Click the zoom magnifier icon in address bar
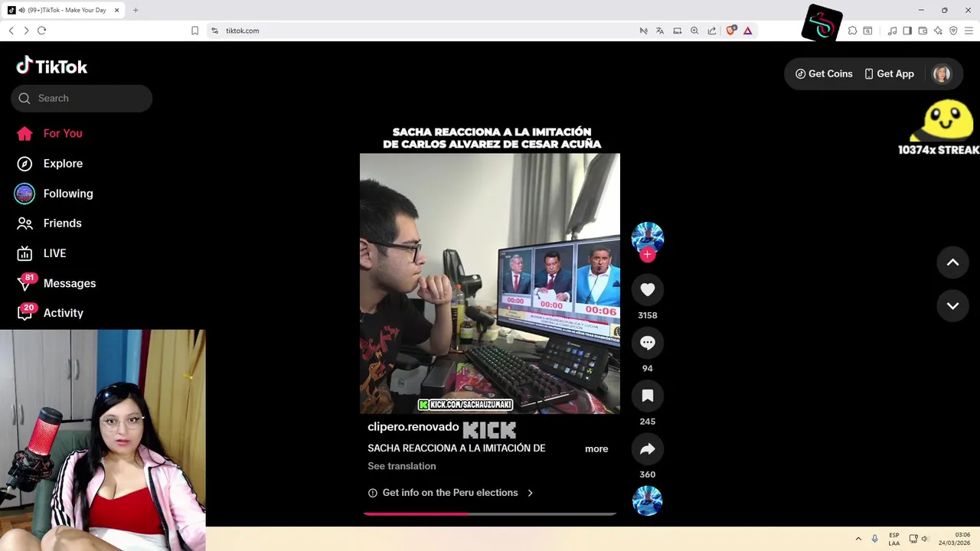980x551 pixels. point(694,31)
